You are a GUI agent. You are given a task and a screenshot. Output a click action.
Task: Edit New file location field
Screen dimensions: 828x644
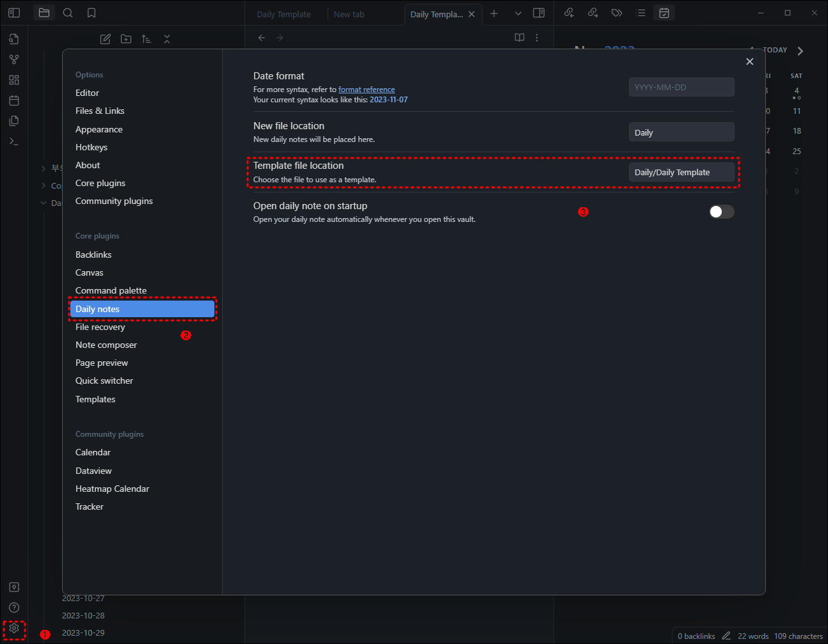[x=681, y=132]
